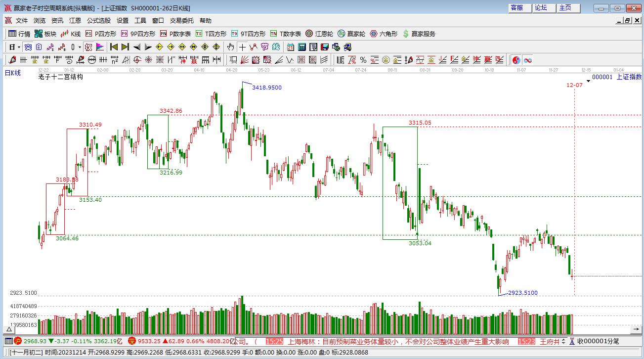Click the 上海梅林 news ticker headline
644x359 pixels.
398,341
